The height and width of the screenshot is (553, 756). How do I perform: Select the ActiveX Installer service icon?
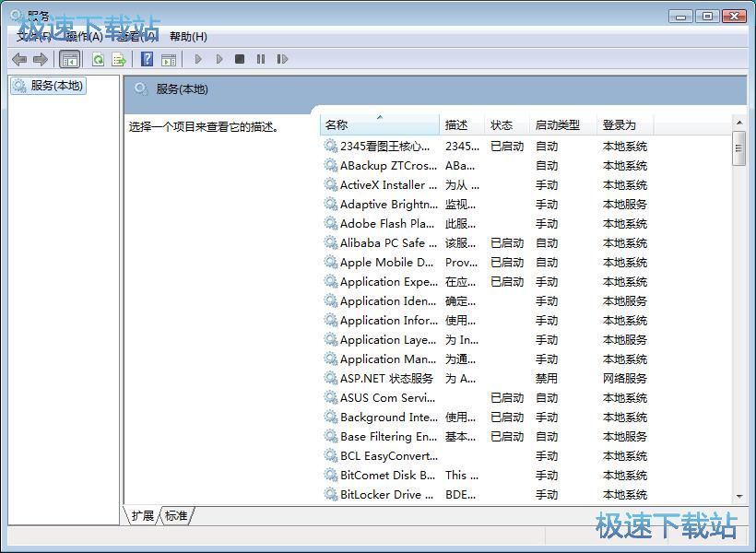(x=330, y=184)
